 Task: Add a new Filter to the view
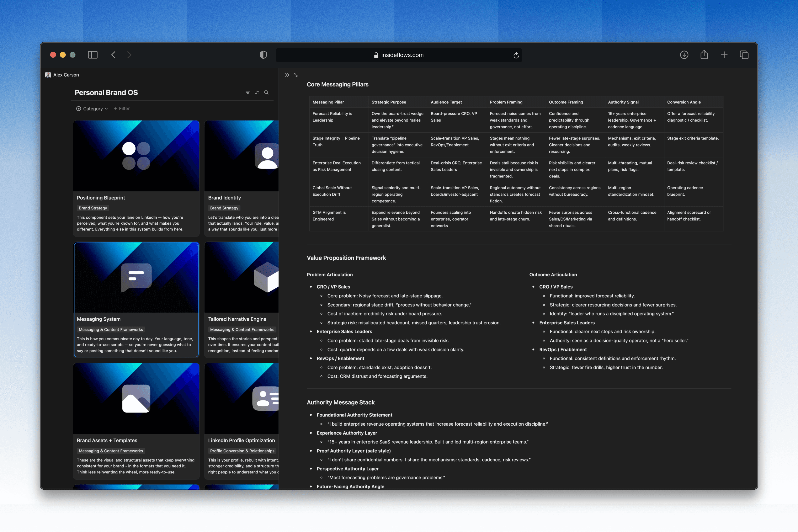pos(122,108)
